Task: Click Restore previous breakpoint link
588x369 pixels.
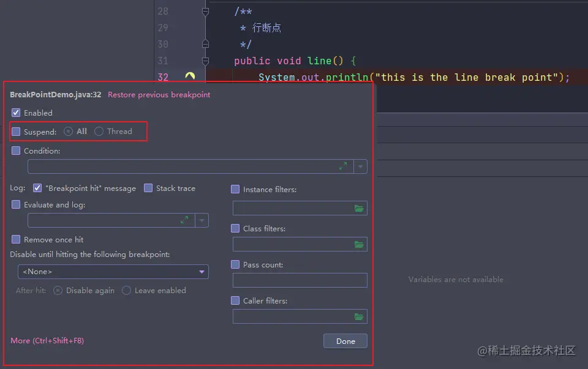Action: 159,95
